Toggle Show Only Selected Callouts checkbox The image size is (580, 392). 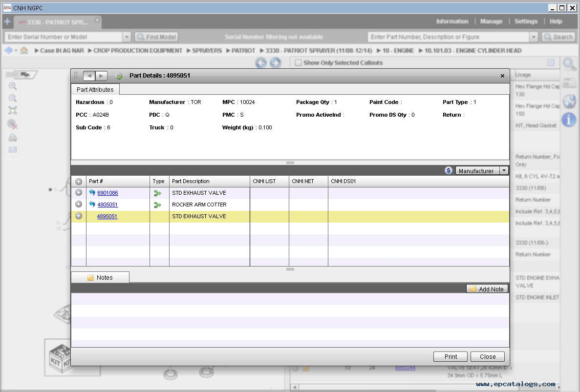[298, 63]
